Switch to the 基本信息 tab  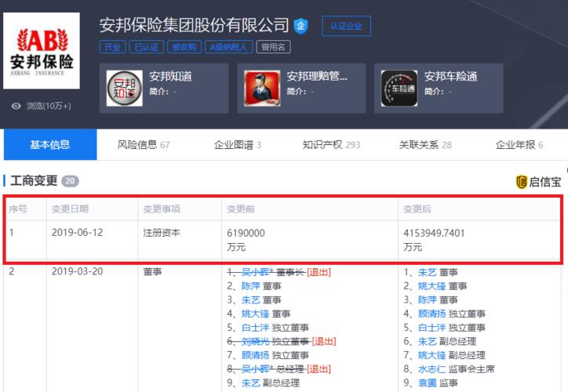[50, 144]
